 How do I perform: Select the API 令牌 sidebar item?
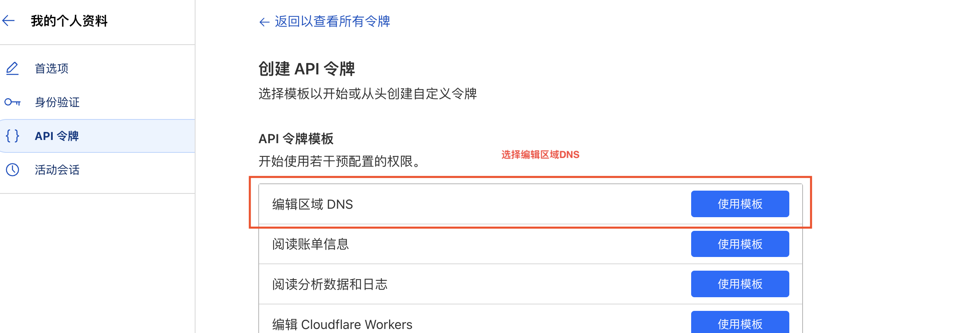57,136
